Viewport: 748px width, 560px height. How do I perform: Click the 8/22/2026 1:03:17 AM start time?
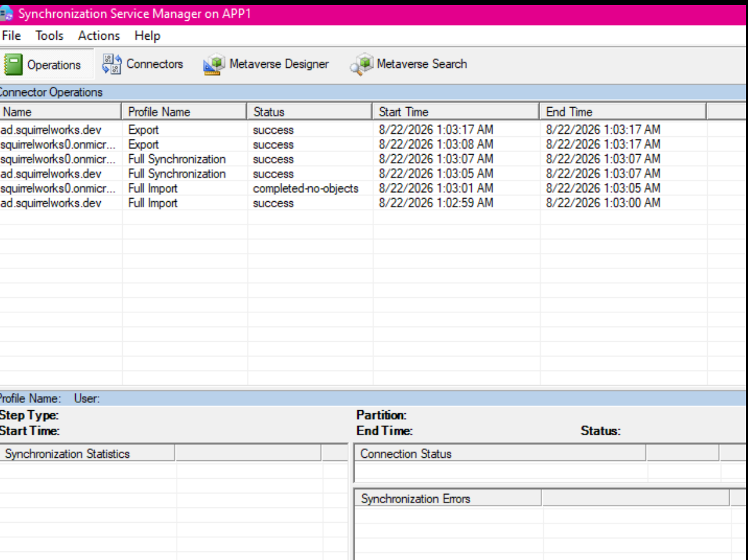436,130
